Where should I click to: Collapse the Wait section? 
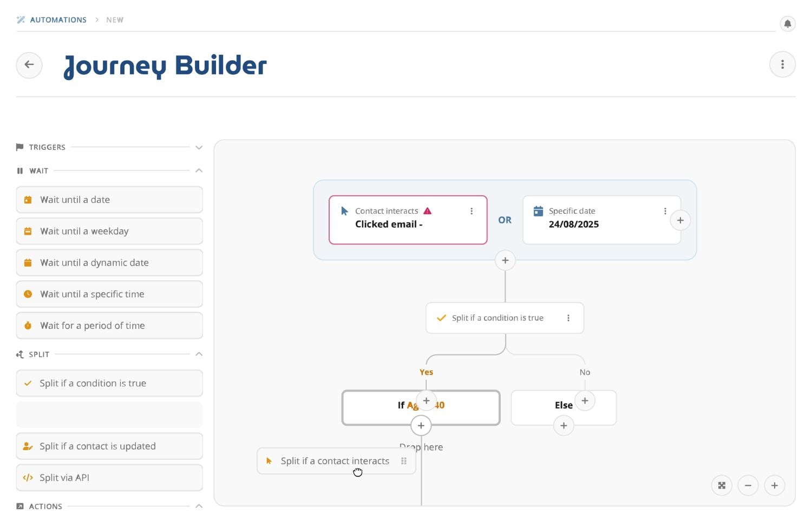click(199, 170)
